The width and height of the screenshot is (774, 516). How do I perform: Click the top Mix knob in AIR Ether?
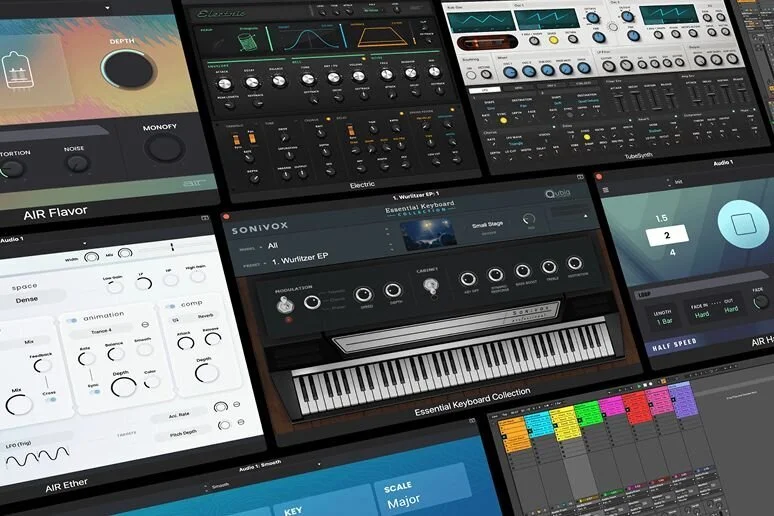(125, 253)
